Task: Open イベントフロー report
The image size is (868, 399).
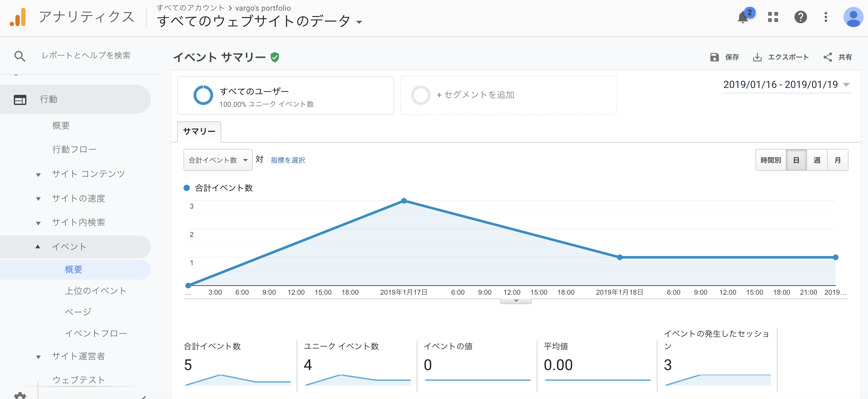Action: point(96,333)
